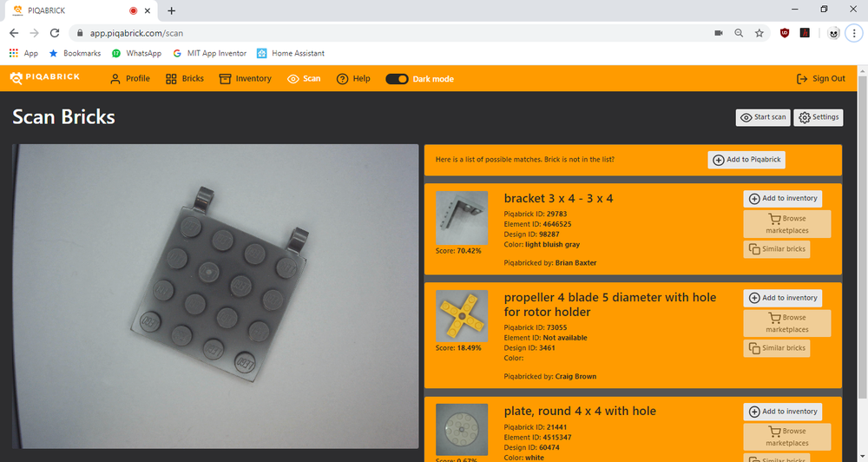Start a new brick scan
Viewport: 868px width, 462px height.
pos(763,117)
